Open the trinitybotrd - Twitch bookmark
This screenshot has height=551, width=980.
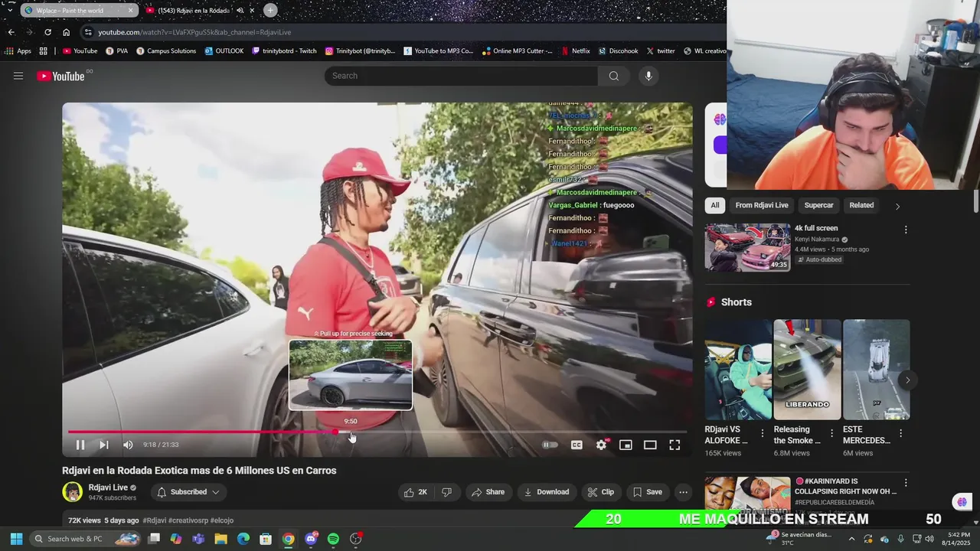(284, 51)
